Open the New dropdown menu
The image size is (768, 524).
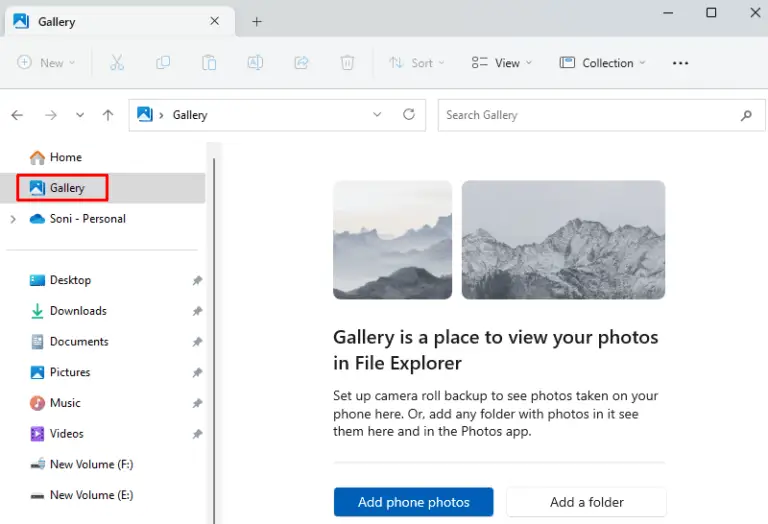point(46,63)
